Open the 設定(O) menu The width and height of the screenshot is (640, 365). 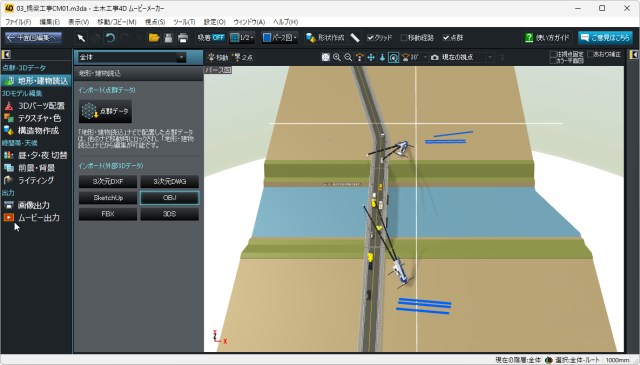pos(214,22)
